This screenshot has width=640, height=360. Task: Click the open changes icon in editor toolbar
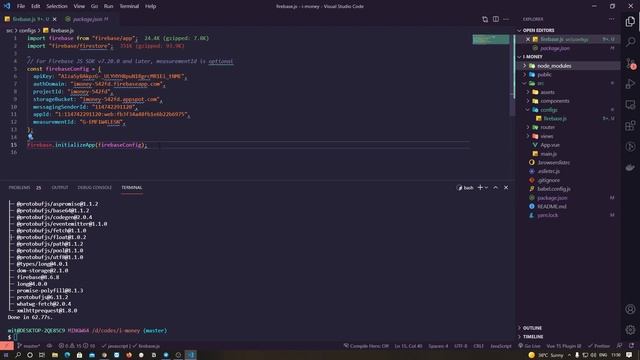coord(485,19)
